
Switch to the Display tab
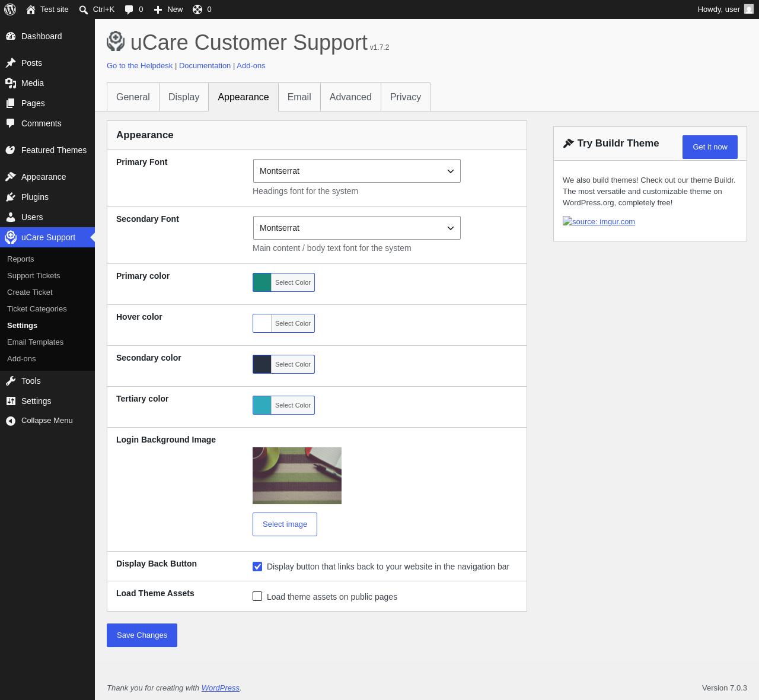pos(184,97)
